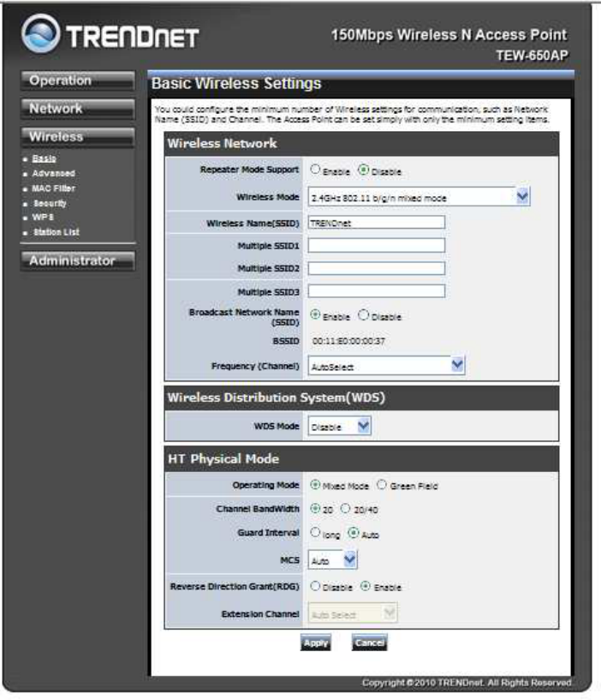Image resolution: width=601 pixels, height=700 pixels.
Task: Click the Cancel button
Action: (x=370, y=643)
